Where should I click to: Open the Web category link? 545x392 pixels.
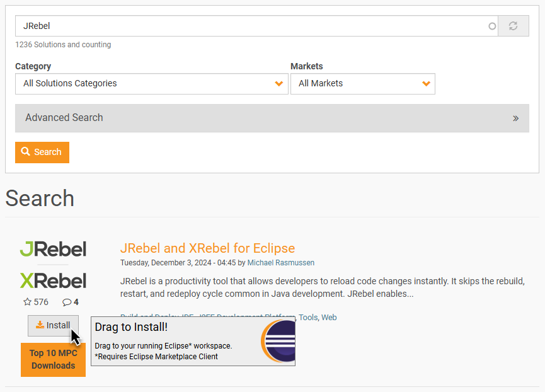tap(329, 317)
